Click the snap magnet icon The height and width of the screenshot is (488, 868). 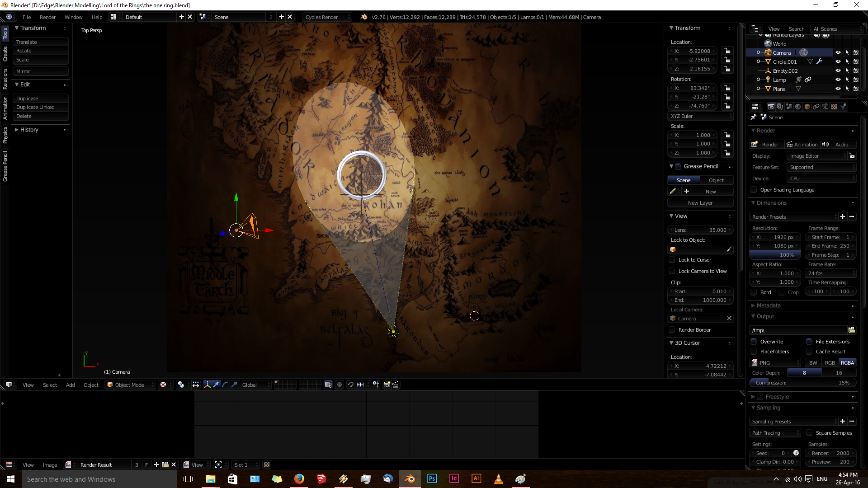(351, 385)
